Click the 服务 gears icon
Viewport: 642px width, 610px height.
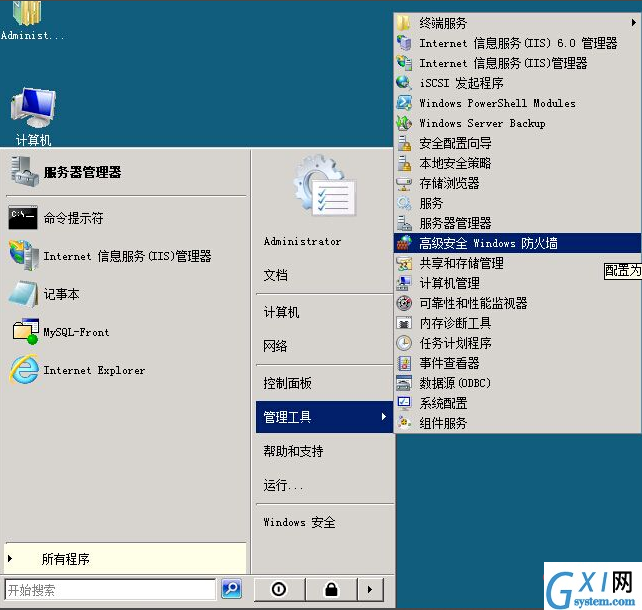(x=404, y=203)
